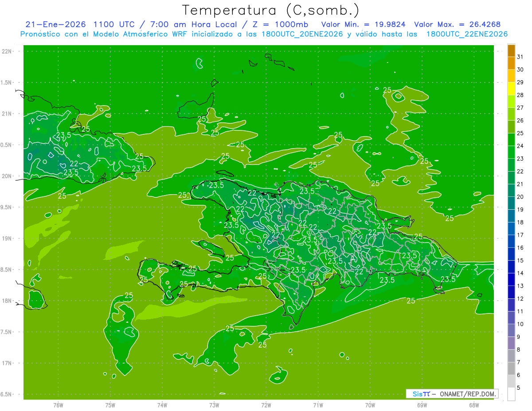Click the '72W' longitude axis label
The image size is (532, 411).
click(x=266, y=405)
